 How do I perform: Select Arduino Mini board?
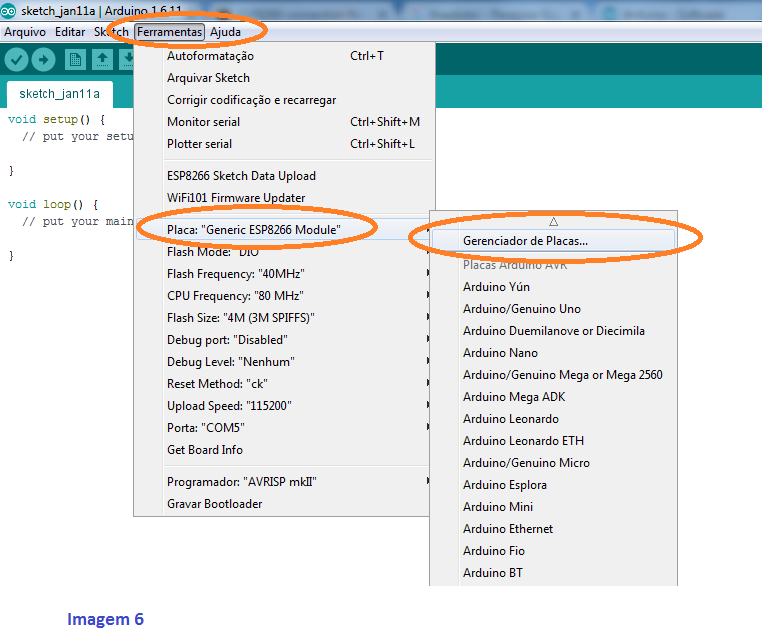tap(554, 507)
